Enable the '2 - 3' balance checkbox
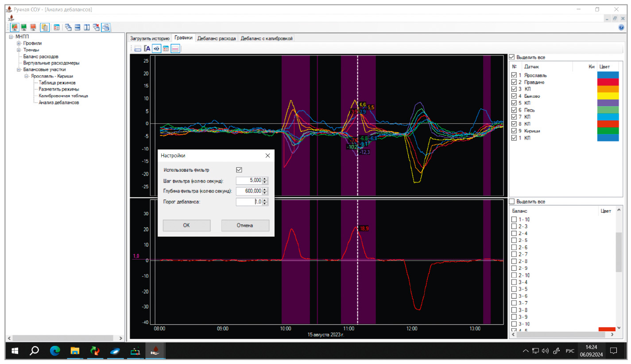This screenshot has width=631, height=364. click(514, 226)
